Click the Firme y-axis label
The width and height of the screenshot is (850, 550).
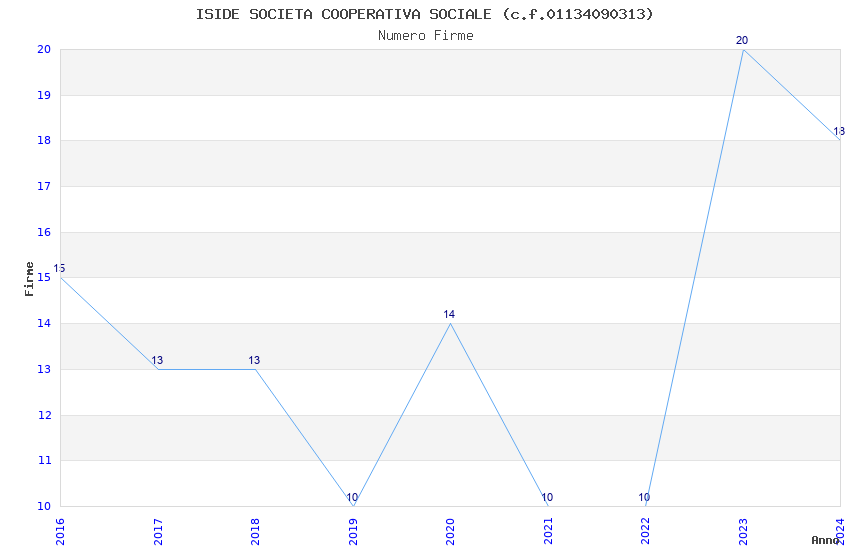click(x=29, y=279)
